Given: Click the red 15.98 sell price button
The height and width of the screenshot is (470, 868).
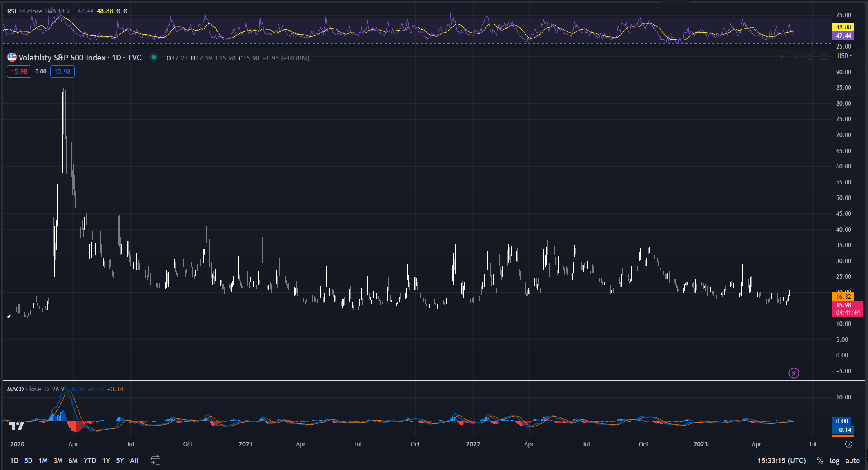Looking at the screenshot, I should pos(19,71).
